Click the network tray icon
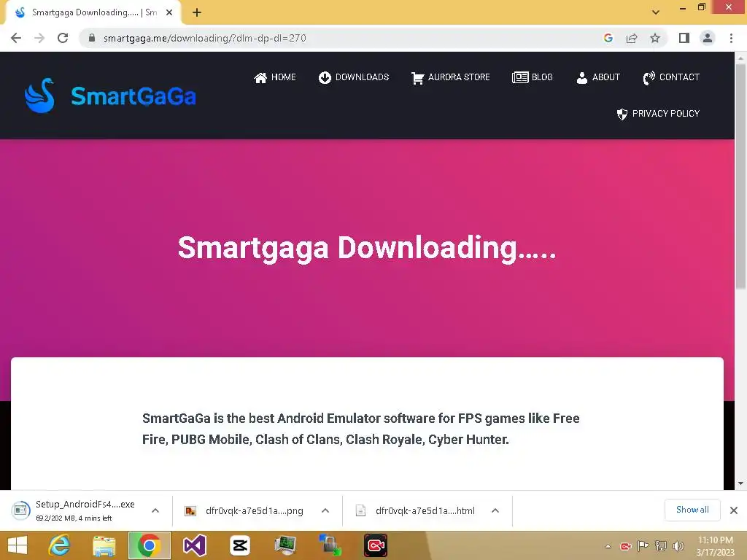 [661, 545]
